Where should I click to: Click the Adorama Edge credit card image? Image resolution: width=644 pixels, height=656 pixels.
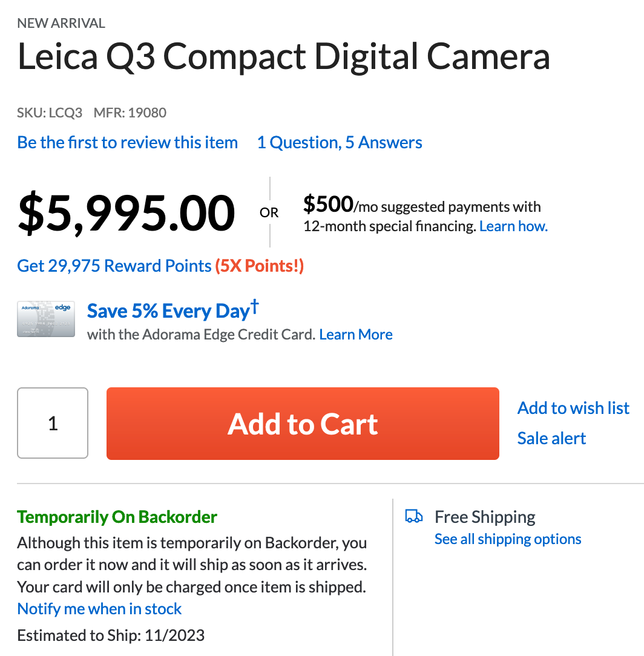46,318
